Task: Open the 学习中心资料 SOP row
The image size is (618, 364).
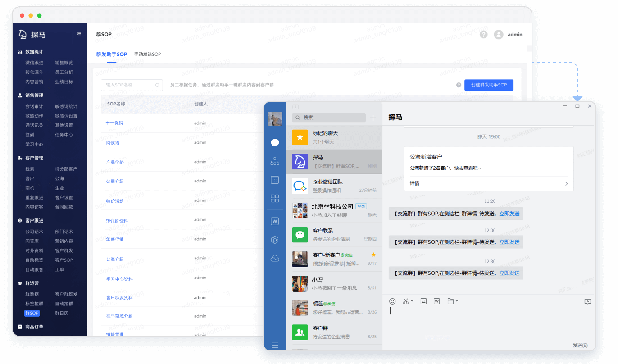Action: (119, 279)
